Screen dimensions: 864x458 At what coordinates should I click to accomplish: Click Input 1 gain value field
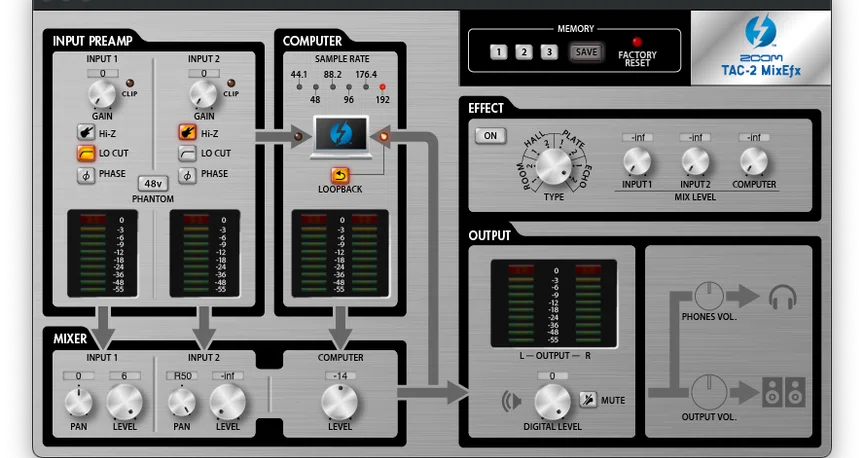pyautogui.click(x=102, y=73)
